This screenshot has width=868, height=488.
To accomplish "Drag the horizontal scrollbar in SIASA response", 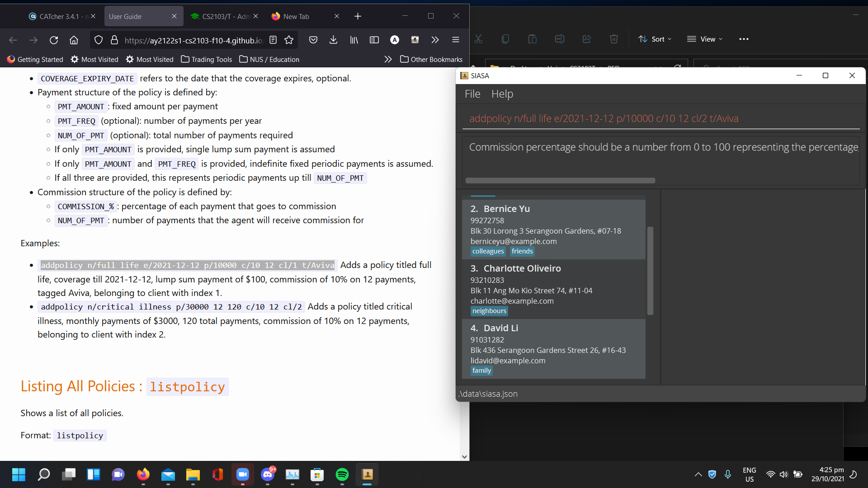I will coord(561,180).
